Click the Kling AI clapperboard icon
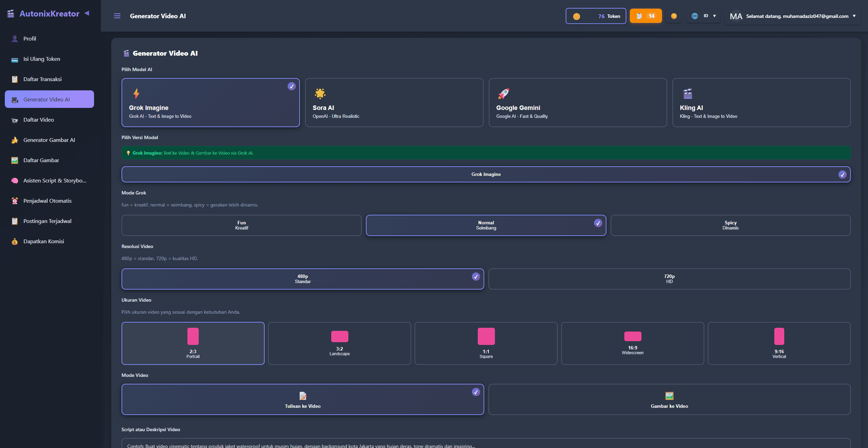 click(x=687, y=93)
